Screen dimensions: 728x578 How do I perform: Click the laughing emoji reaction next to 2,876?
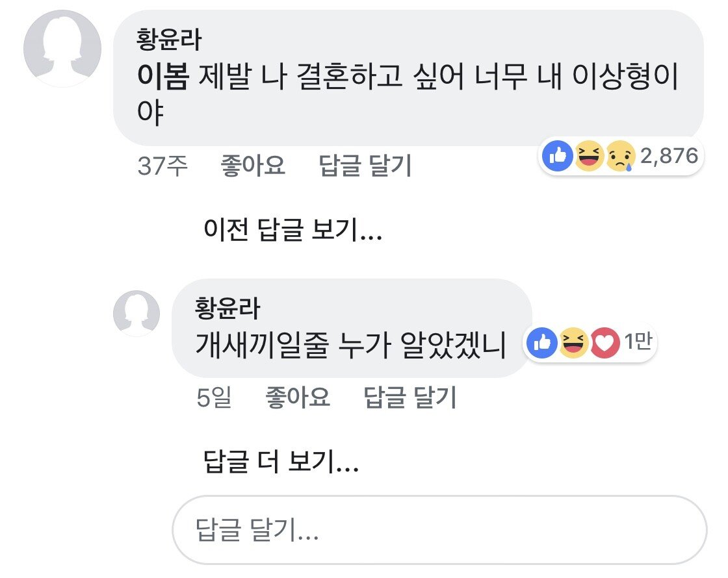589,157
